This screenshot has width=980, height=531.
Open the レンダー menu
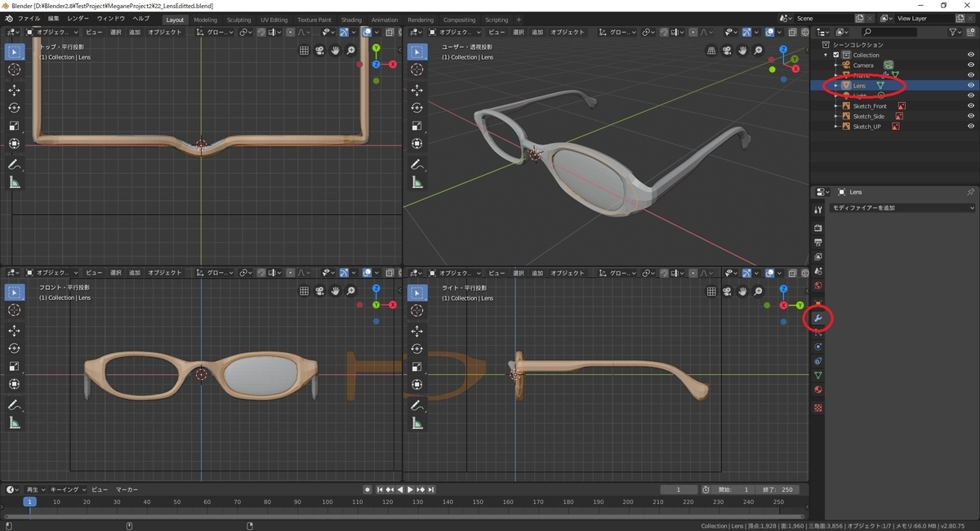78,18
